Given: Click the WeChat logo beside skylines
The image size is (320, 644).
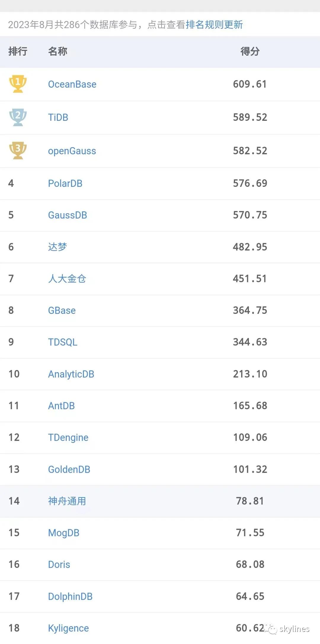Looking at the screenshot, I should [x=272, y=629].
